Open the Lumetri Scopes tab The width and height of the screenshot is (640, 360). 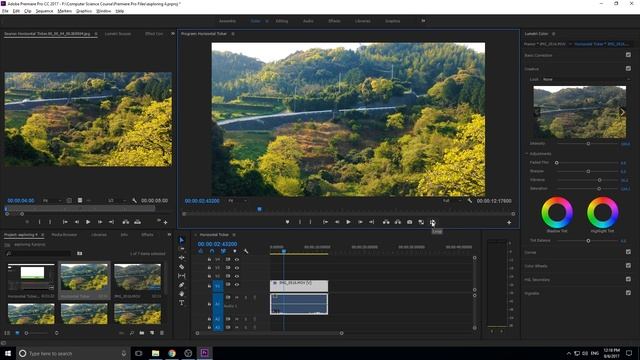[x=118, y=34]
